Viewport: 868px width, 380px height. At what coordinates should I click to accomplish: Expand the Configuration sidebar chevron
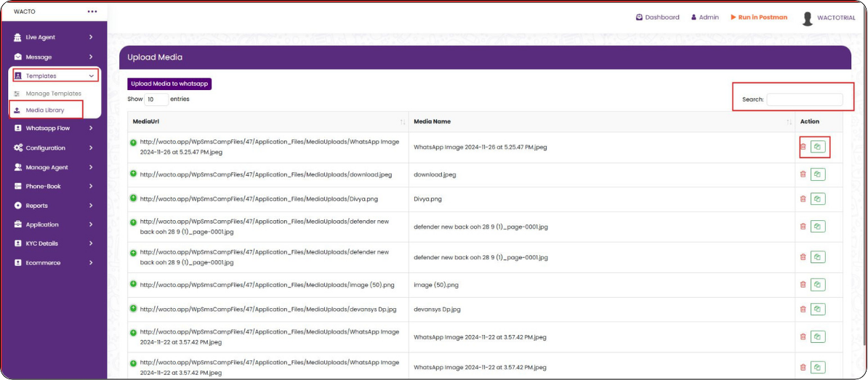[x=91, y=147]
